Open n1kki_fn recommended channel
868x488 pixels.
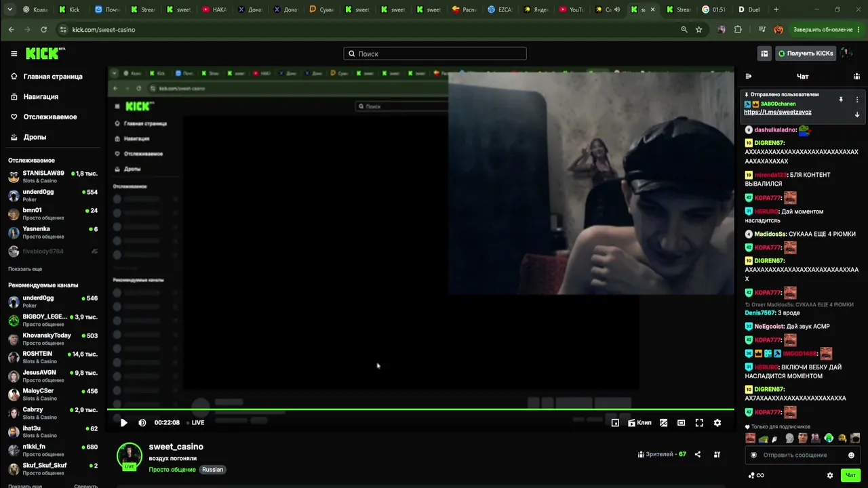54,451
